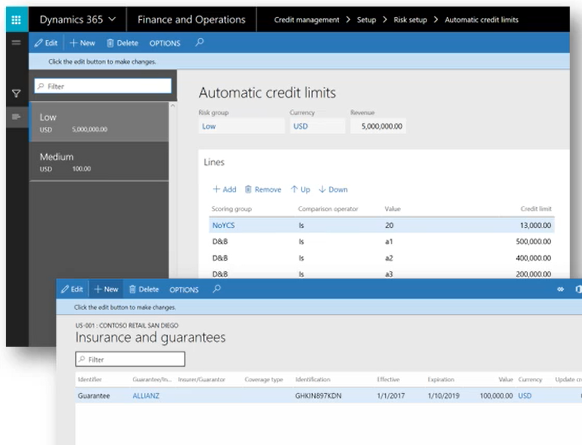582x445 pixels.
Task: Click the Currency field showing USD
Action: tap(317, 126)
